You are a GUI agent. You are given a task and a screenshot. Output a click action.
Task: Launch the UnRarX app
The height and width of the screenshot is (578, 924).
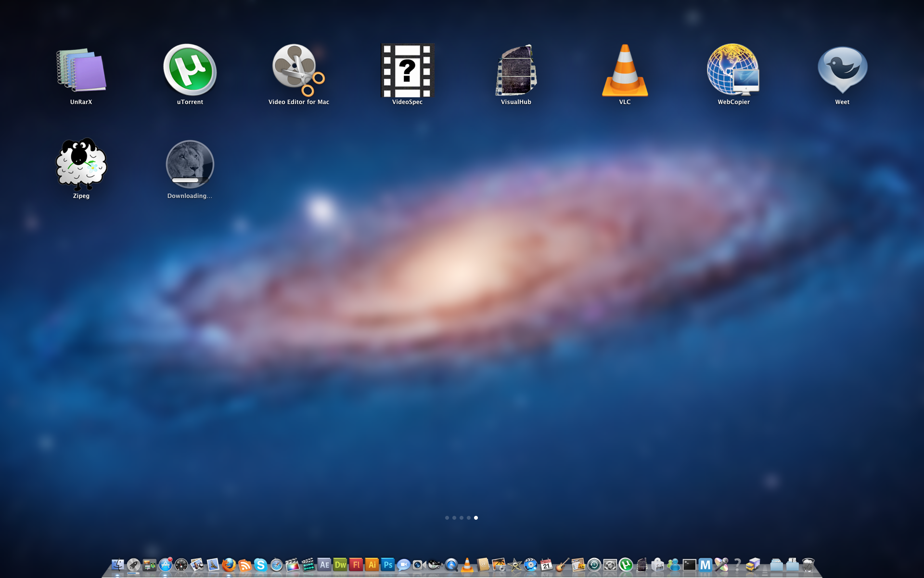pyautogui.click(x=81, y=70)
